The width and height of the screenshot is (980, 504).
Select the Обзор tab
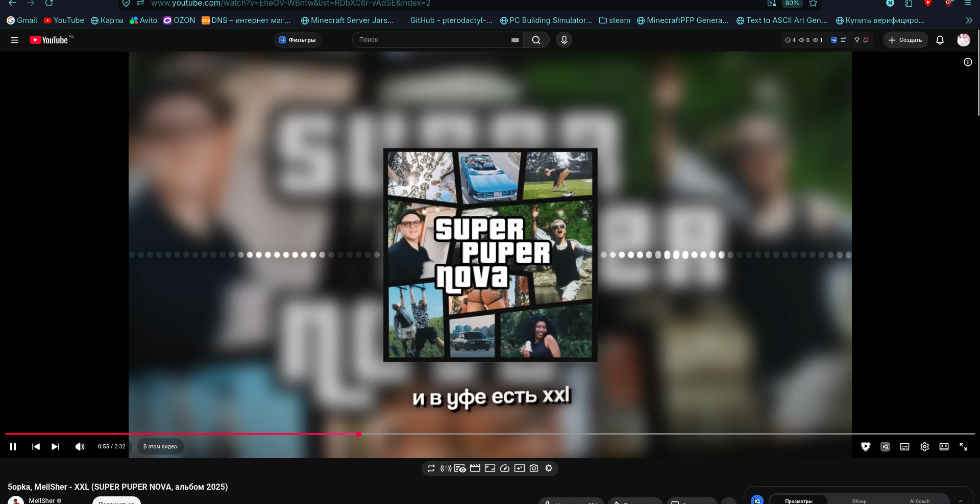[859, 500]
